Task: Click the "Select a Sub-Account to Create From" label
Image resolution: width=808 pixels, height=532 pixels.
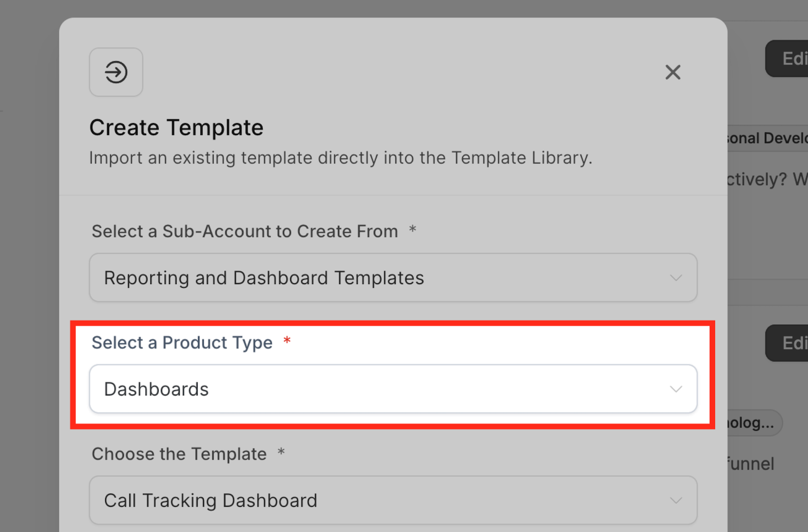Action: coord(245,231)
